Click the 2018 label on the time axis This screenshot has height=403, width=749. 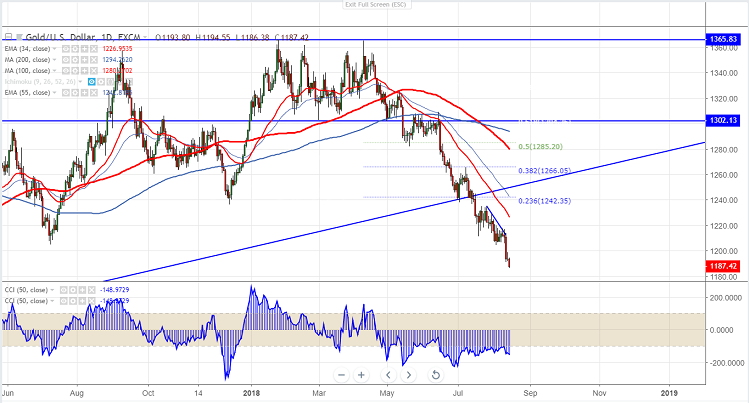tap(251, 393)
